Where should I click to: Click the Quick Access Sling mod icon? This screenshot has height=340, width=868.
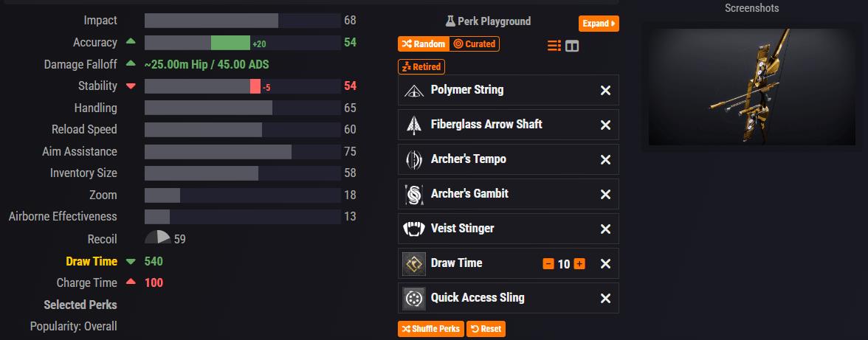click(413, 298)
